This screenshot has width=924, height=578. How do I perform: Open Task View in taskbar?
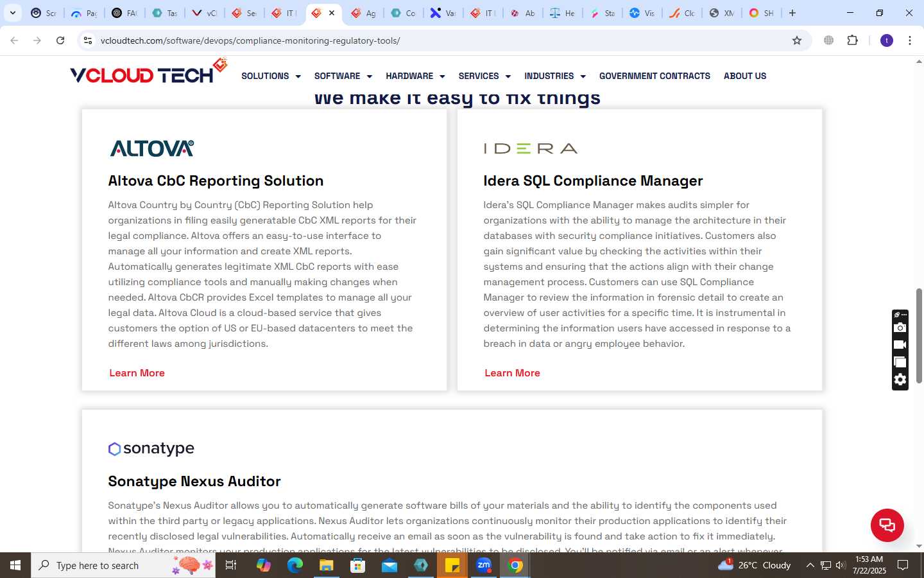[x=231, y=565]
